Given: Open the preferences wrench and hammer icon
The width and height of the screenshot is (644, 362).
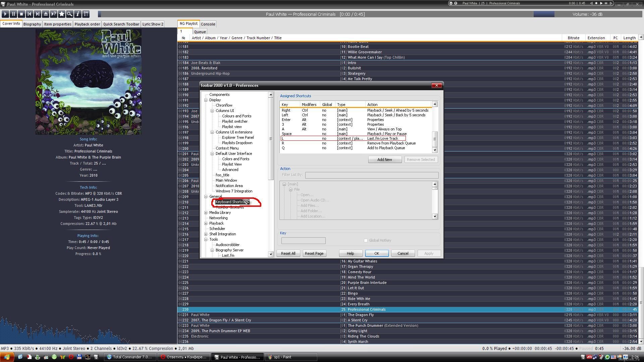Looking at the screenshot, I should [86, 14].
